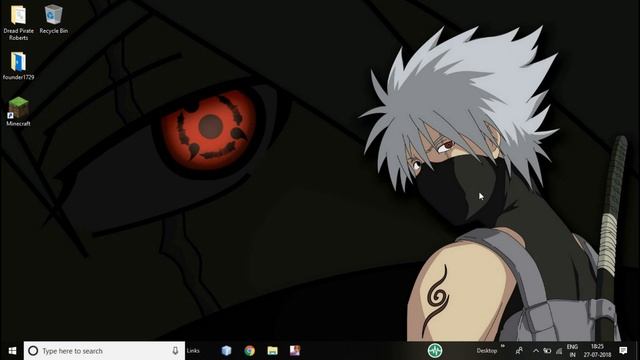The height and width of the screenshot is (360, 640).
Task: Select the Minecraft shortcut icon
Action: point(18,109)
